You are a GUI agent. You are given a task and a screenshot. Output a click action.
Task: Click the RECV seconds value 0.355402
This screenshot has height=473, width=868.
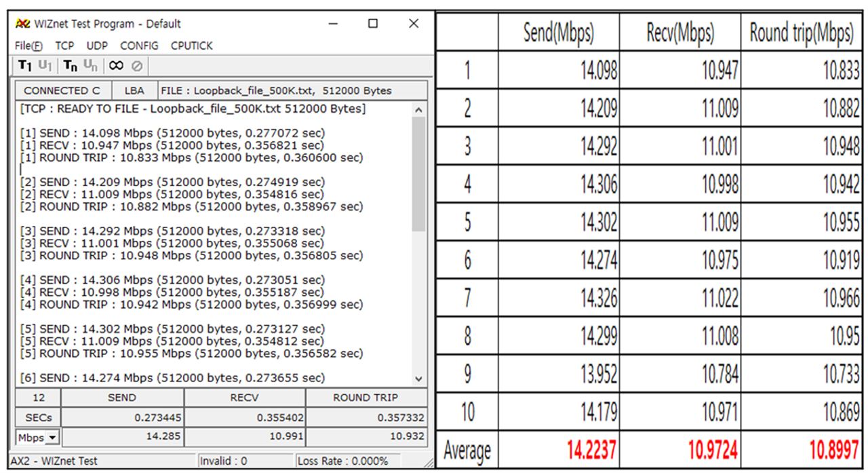[x=244, y=418]
